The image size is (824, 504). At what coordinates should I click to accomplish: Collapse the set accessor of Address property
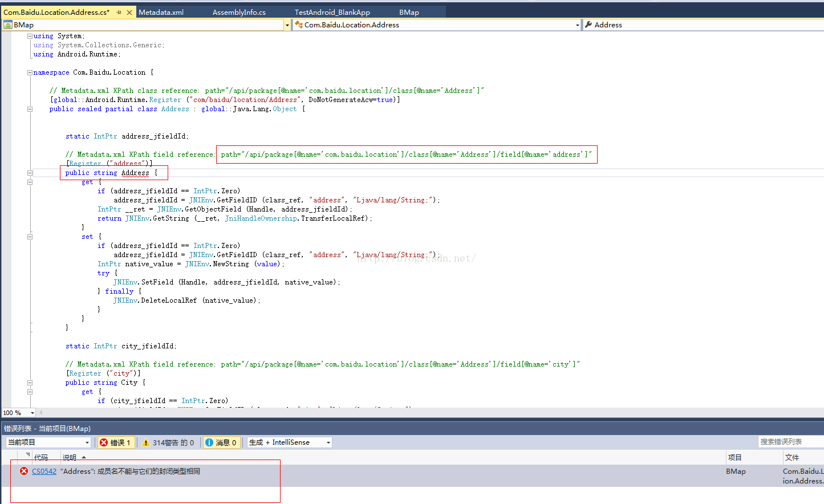[x=30, y=237]
